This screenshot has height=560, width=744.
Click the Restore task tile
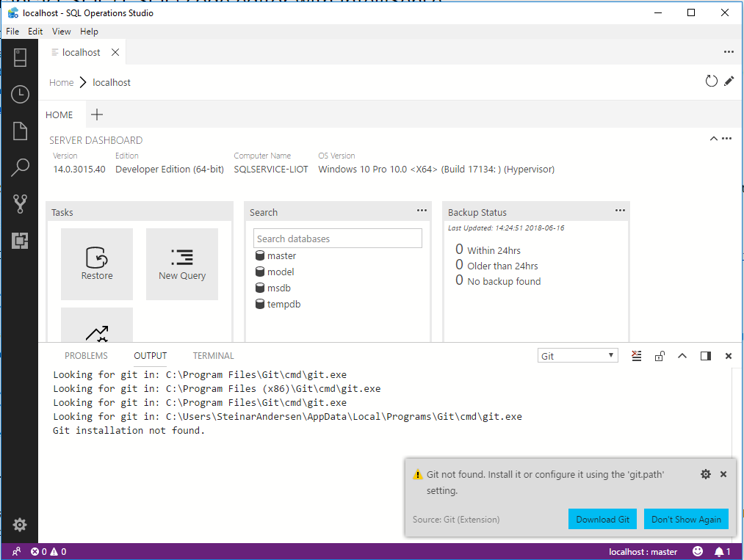pos(97,264)
